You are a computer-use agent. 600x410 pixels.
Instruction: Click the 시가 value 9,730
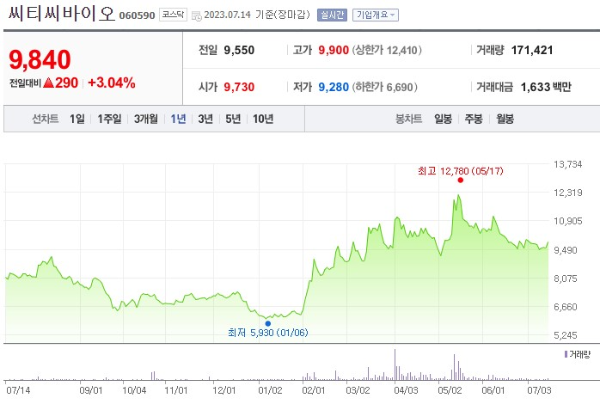[x=239, y=87]
